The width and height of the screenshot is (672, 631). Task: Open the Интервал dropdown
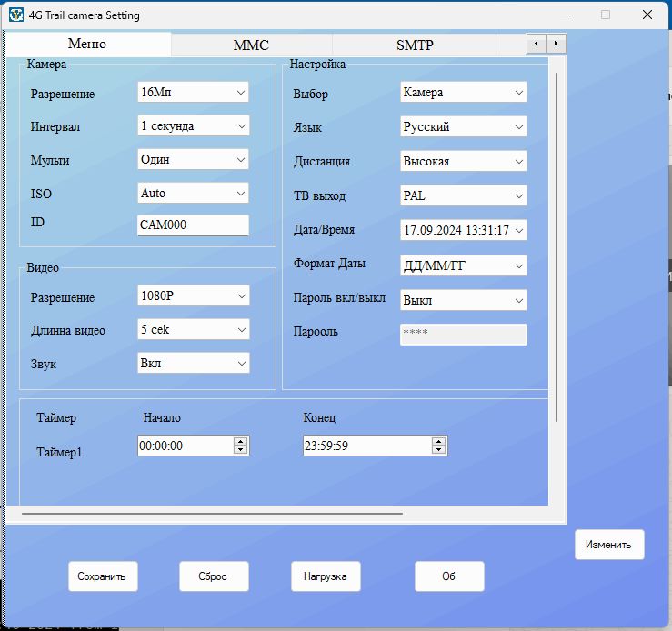point(241,126)
